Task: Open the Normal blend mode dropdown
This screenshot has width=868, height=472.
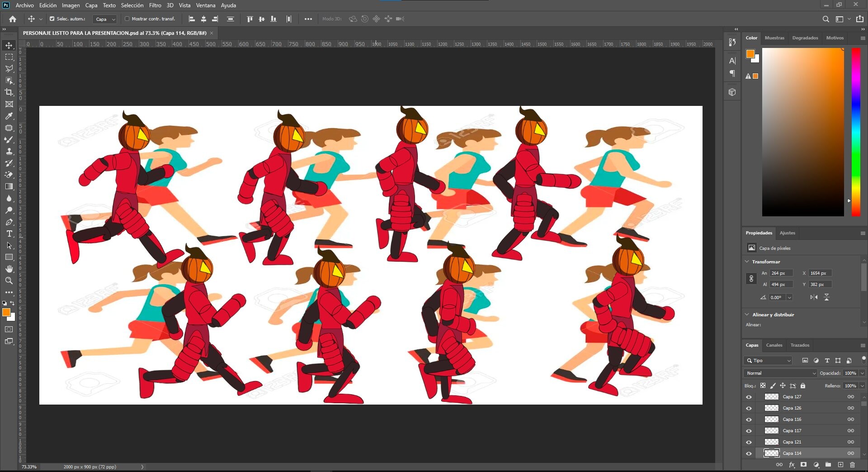Action: pyautogui.click(x=779, y=373)
